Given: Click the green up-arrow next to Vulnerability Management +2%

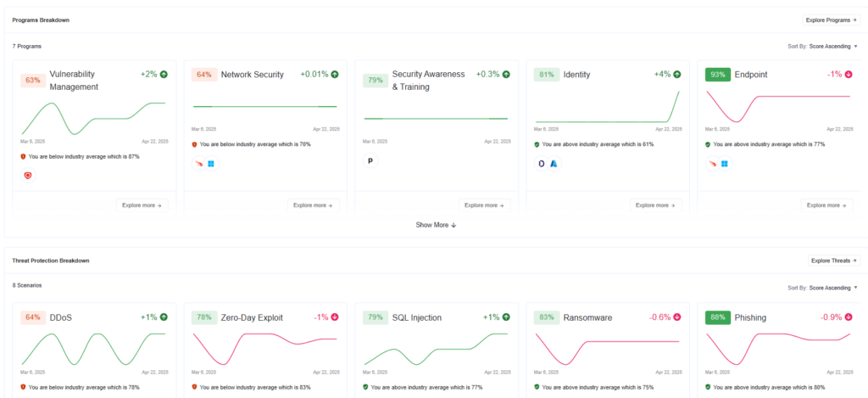Looking at the screenshot, I should tap(164, 75).
